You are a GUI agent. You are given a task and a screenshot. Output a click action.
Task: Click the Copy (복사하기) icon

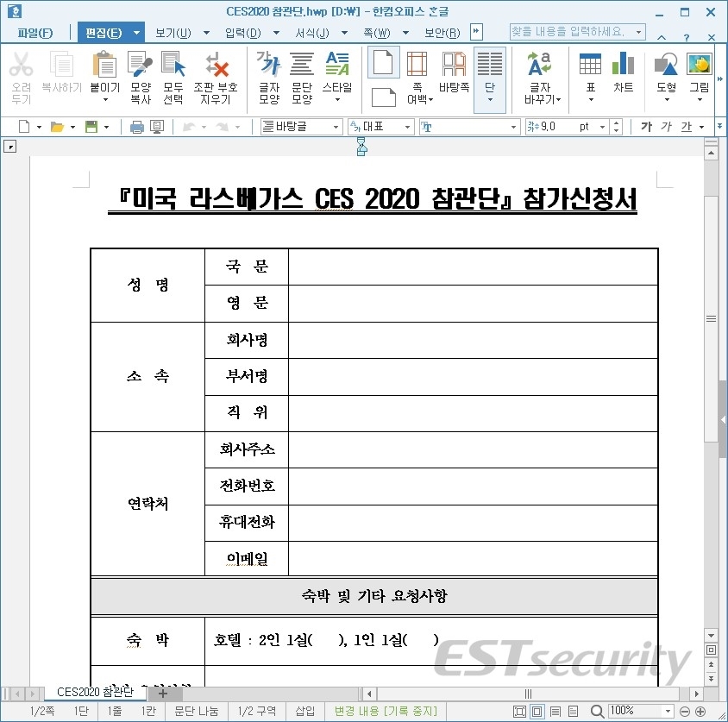pyautogui.click(x=61, y=65)
